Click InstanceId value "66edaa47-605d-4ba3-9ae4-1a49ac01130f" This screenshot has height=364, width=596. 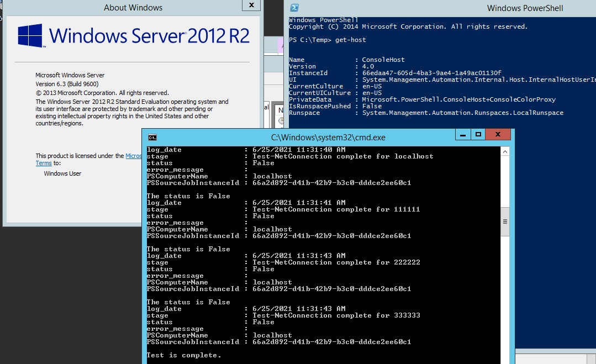pyautogui.click(x=432, y=73)
